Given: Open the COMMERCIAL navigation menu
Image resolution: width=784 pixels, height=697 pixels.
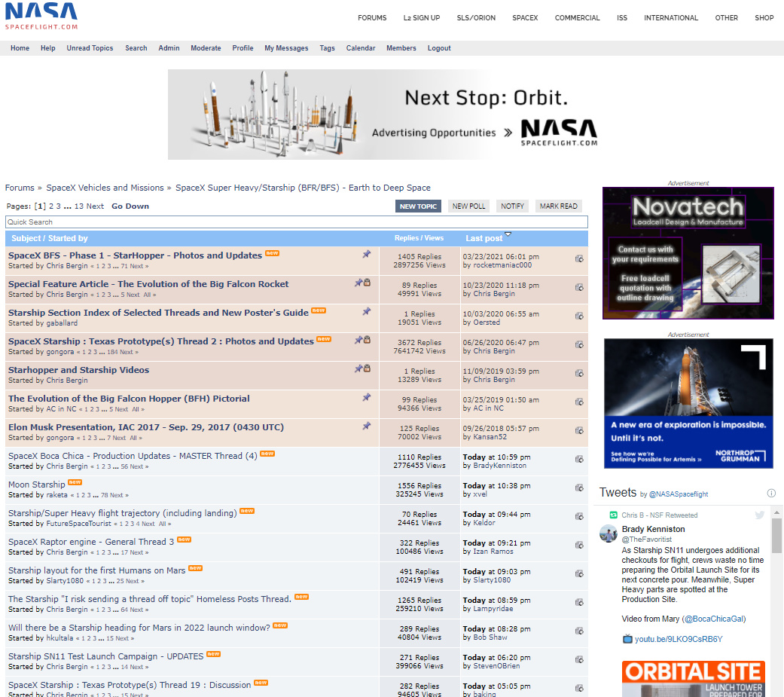Looking at the screenshot, I should coord(577,17).
